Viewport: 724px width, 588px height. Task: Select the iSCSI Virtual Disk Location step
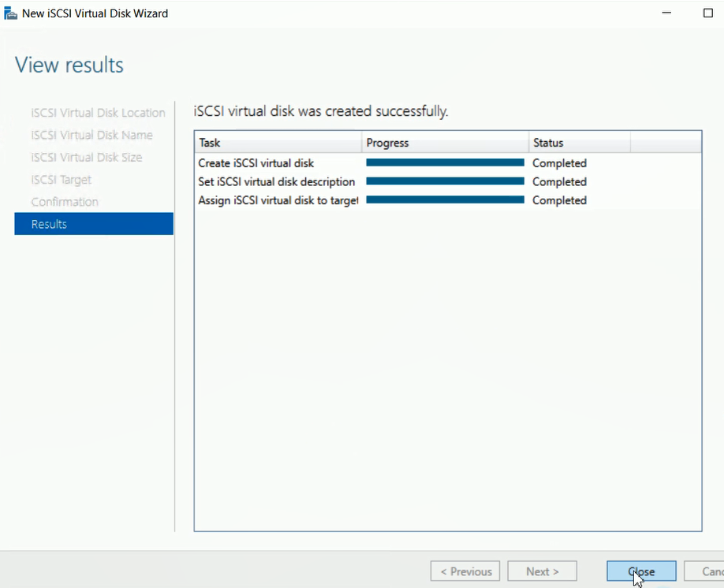pos(98,113)
